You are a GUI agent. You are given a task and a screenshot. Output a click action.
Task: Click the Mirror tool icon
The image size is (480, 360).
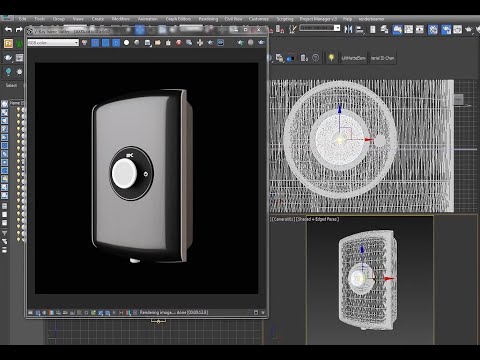pyautogui.click(x=348, y=30)
